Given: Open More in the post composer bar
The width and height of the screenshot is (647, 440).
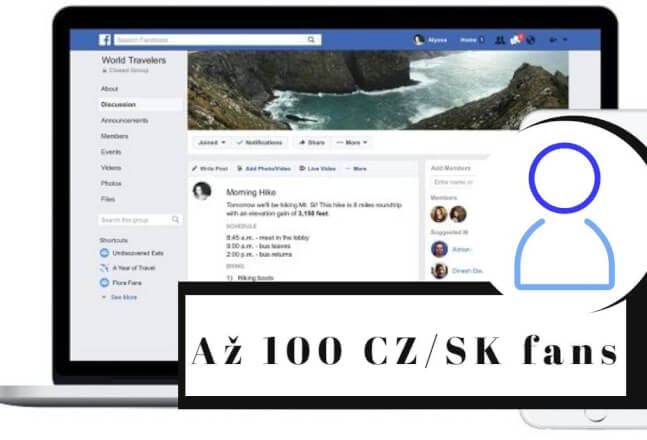Looking at the screenshot, I should [356, 168].
